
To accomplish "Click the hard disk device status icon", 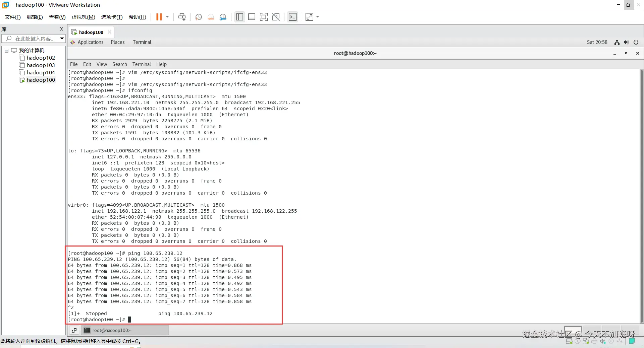I will 569,341.
